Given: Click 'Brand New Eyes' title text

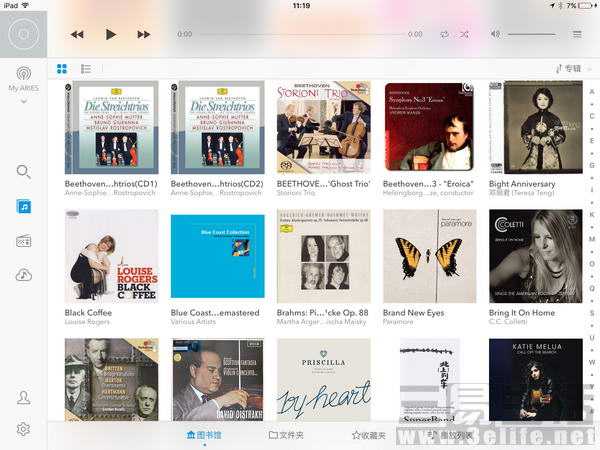Looking at the screenshot, I should click(x=413, y=313).
